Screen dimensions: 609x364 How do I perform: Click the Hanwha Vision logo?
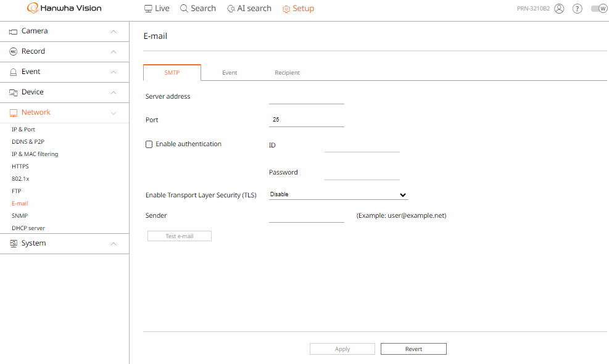click(x=64, y=8)
